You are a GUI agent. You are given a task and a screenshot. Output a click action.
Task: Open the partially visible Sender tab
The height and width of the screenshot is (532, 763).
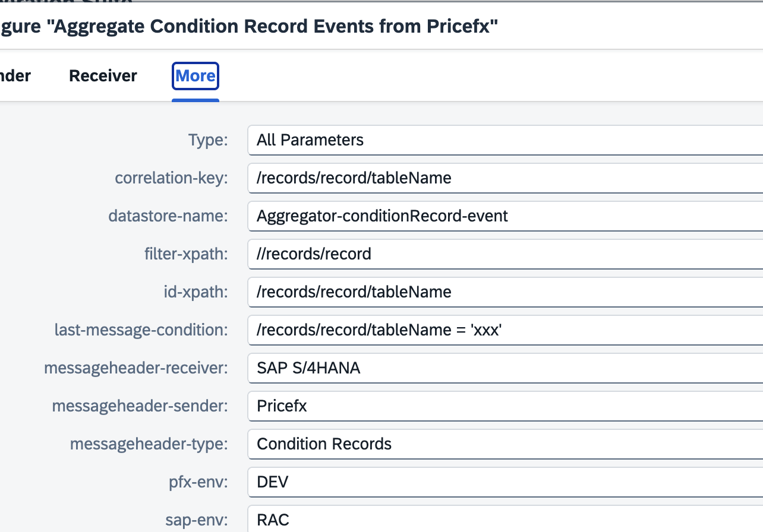click(15, 76)
